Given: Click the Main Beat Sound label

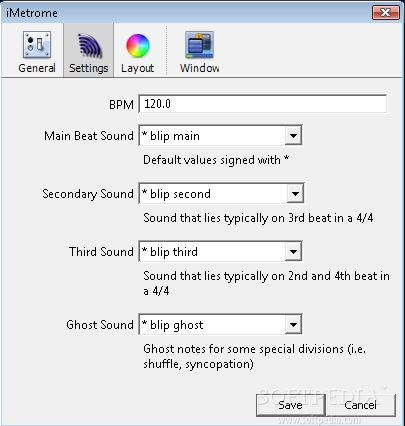Looking at the screenshot, I should click(89, 136).
